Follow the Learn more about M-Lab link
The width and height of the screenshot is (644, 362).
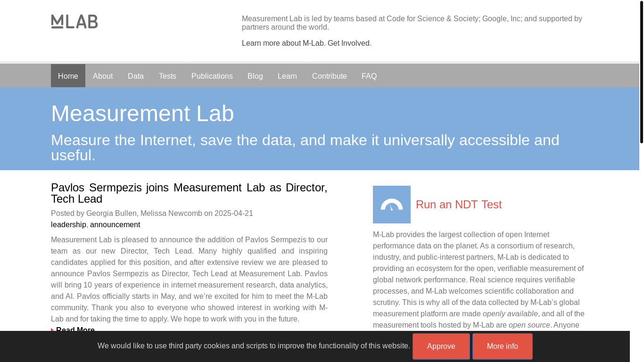click(x=284, y=43)
